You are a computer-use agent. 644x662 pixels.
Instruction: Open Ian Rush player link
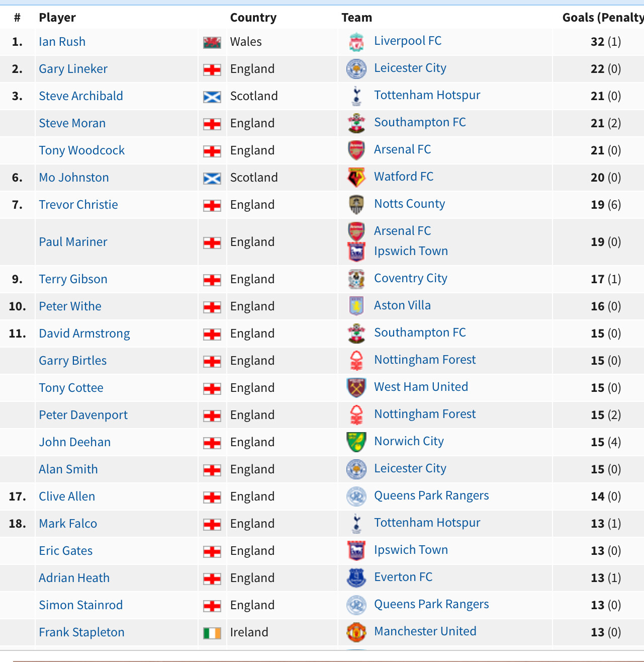click(62, 42)
